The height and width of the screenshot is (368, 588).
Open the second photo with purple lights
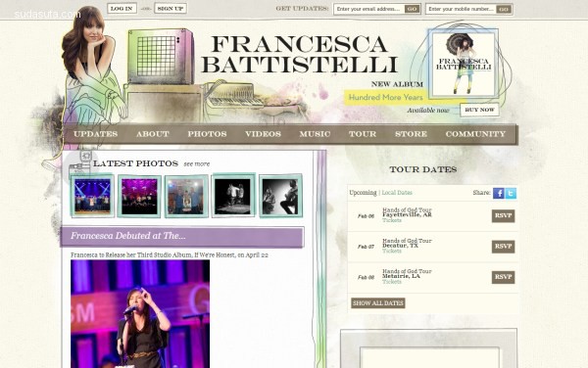139,196
